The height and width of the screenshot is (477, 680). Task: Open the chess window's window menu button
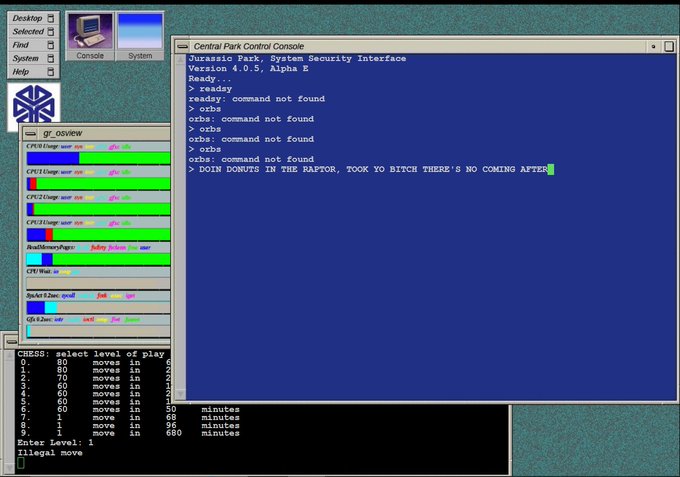pos(11,342)
